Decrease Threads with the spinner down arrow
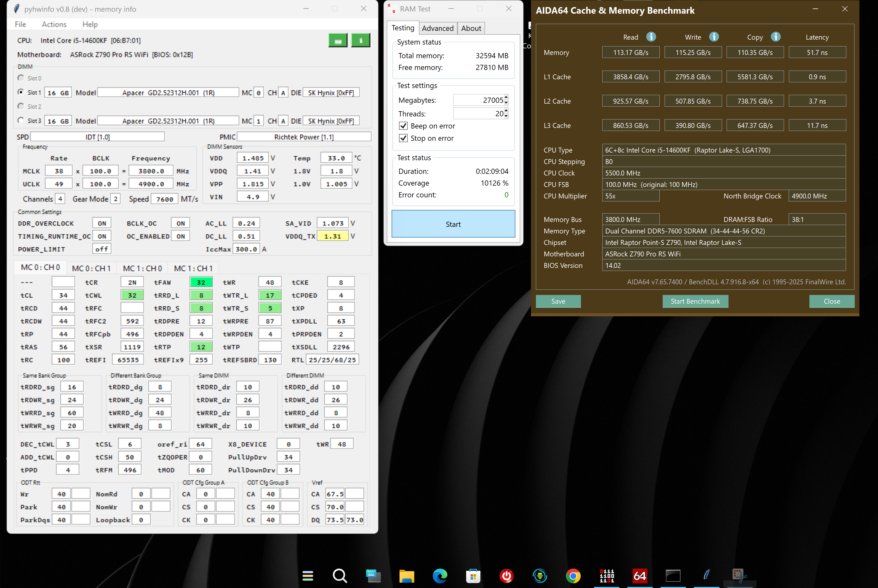The image size is (878, 588). coord(506,116)
